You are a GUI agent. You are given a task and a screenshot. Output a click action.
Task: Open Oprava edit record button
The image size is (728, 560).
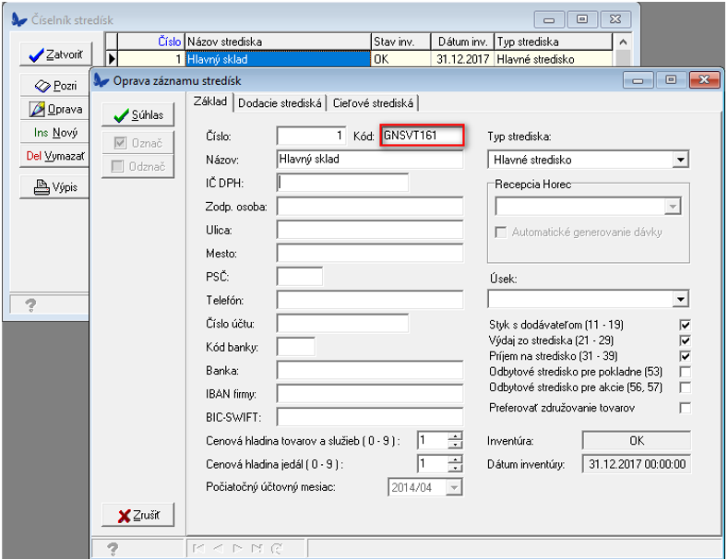pos(55,109)
